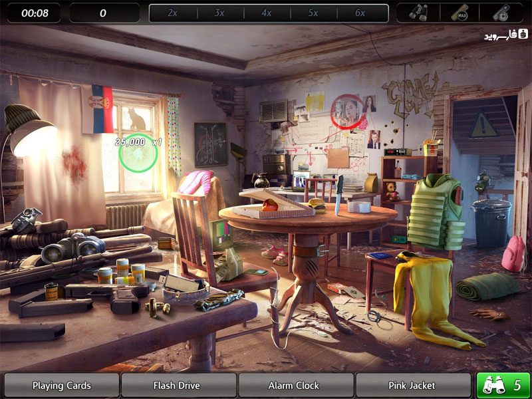This screenshot has width=532, height=399.
Task: Tap the green armored vest
Action: coord(436,212)
